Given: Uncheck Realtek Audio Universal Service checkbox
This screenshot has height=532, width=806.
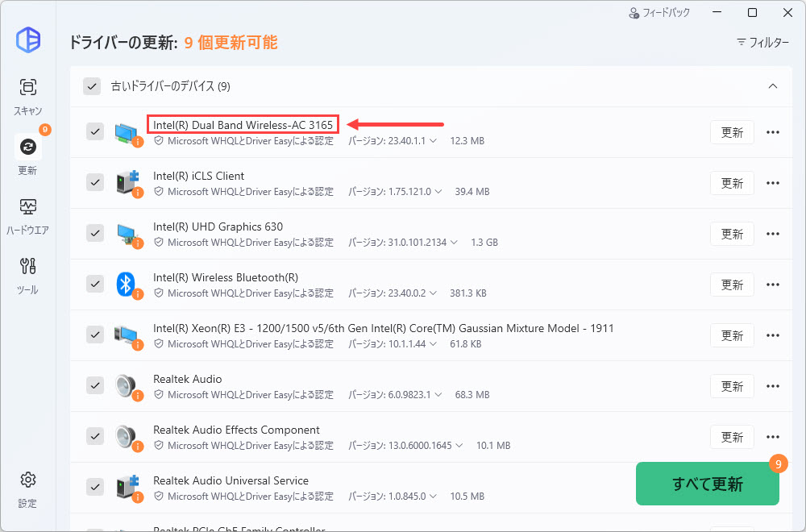Looking at the screenshot, I should point(95,487).
